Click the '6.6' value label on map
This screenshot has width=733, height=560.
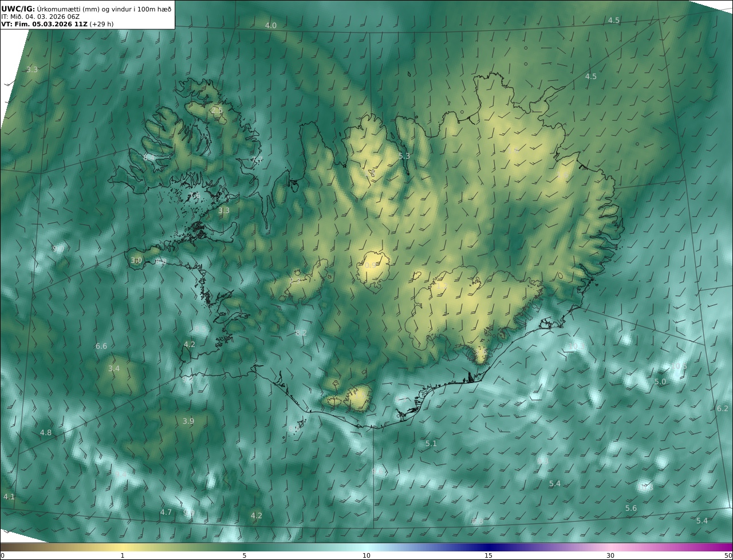pyautogui.click(x=101, y=346)
